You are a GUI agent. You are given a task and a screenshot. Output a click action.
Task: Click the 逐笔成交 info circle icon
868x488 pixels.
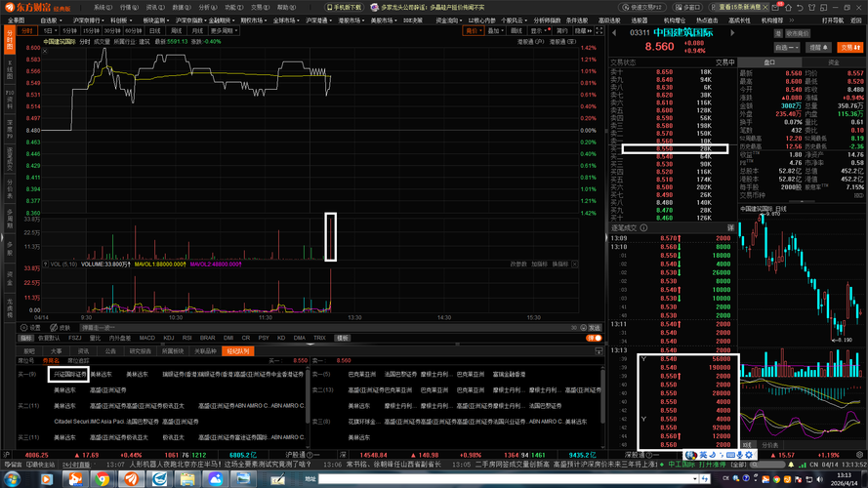tap(643, 227)
